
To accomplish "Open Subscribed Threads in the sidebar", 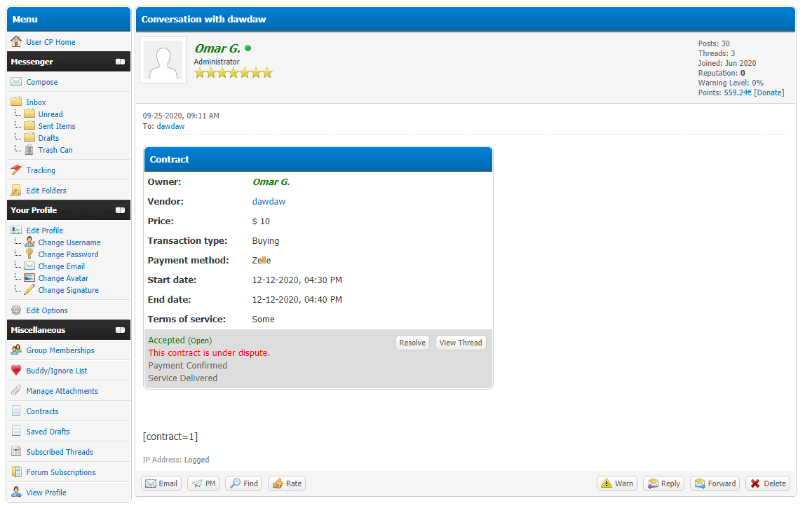I will [x=60, y=452].
